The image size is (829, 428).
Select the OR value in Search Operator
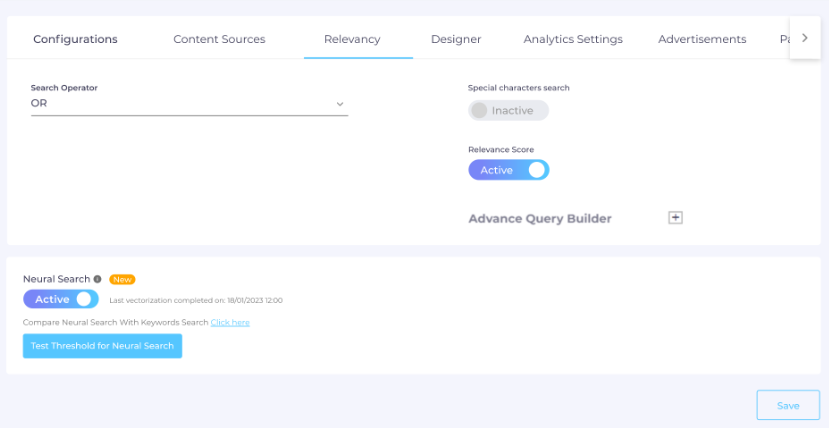click(40, 103)
